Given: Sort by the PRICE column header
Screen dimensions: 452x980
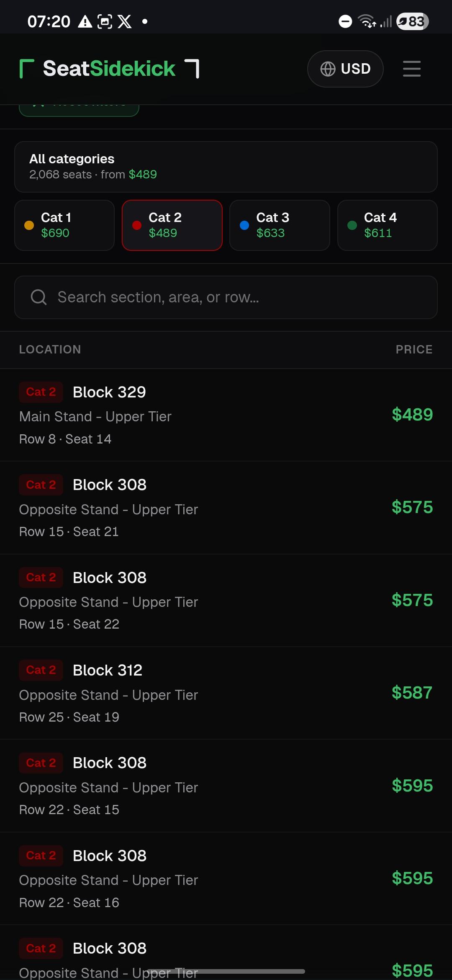Looking at the screenshot, I should click(x=414, y=349).
